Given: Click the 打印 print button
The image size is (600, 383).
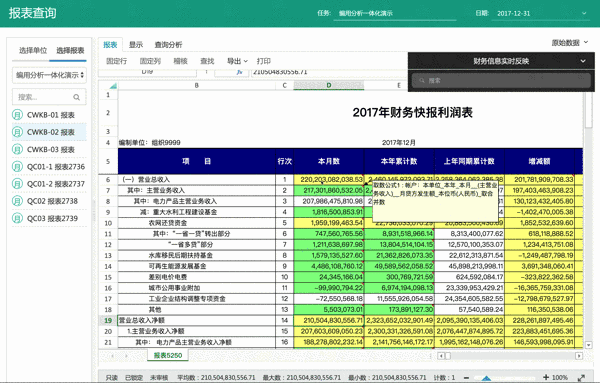Looking at the screenshot, I should pyautogui.click(x=264, y=61).
